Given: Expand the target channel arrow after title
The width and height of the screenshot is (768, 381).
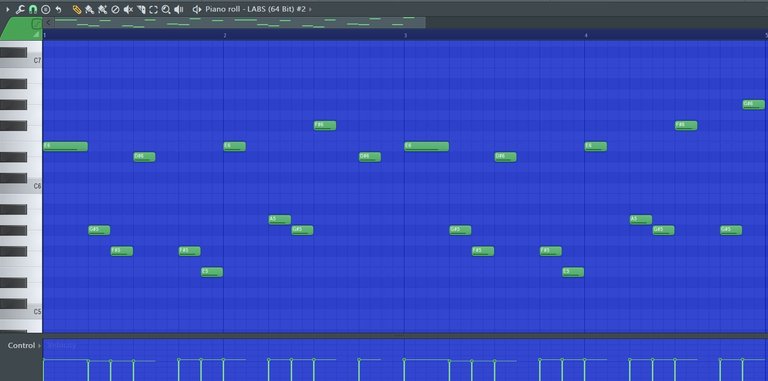Looking at the screenshot, I should [x=311, y=9].
